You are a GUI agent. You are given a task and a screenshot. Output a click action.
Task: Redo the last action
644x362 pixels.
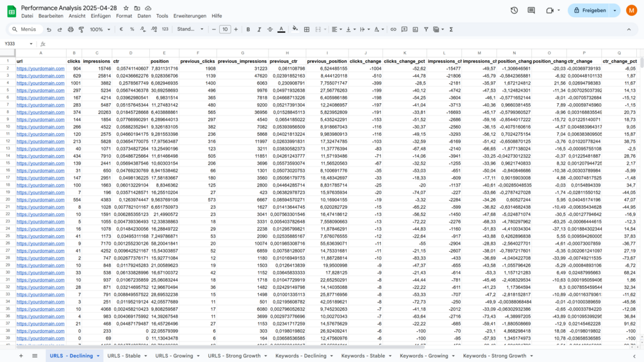pos(60,29)
